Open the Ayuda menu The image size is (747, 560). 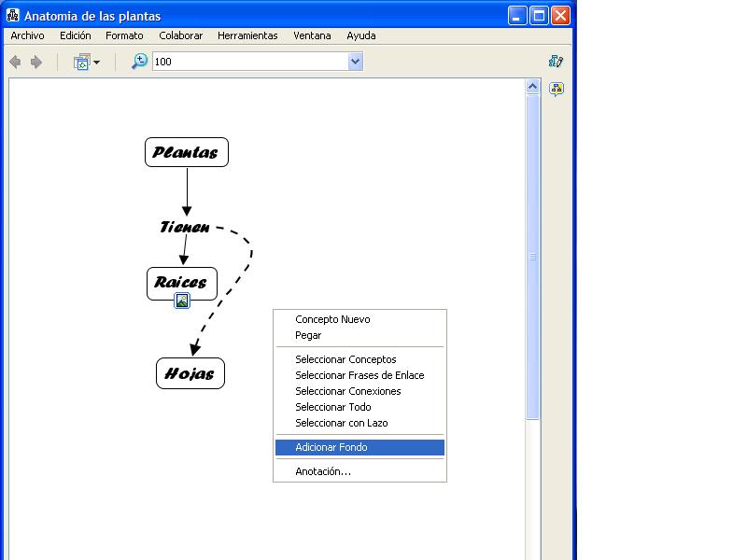[x=361, y=35]
